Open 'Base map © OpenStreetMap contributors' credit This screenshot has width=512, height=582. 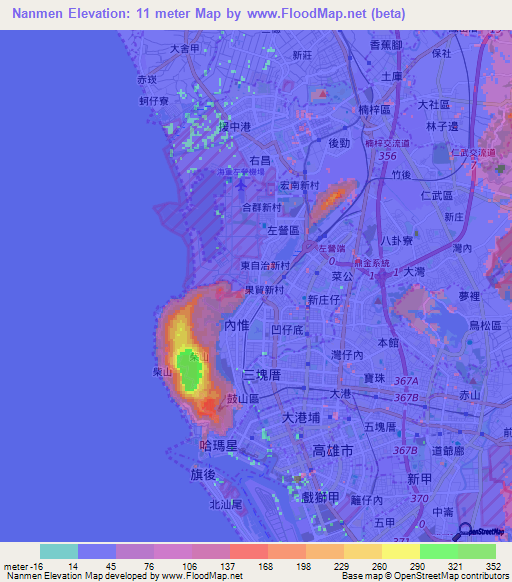(425, 576)
